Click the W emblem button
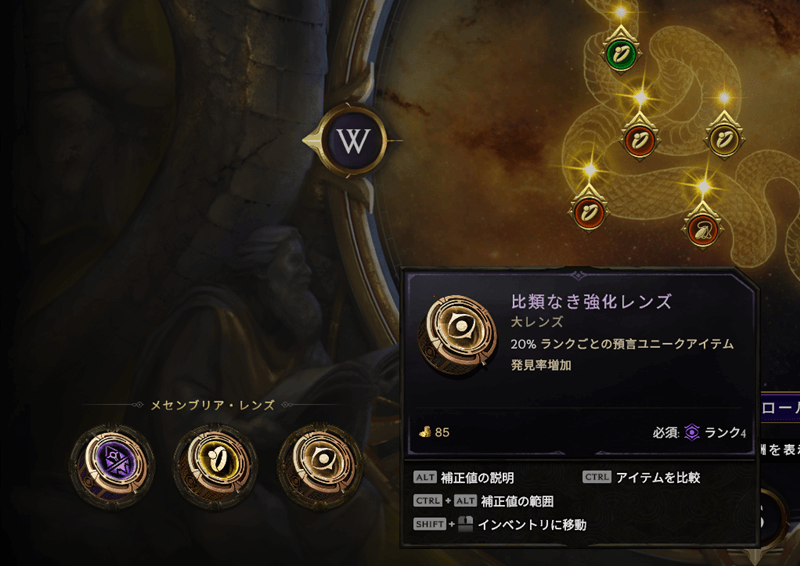This screenshot has width=800, height=566. click(x=353, y=140)
